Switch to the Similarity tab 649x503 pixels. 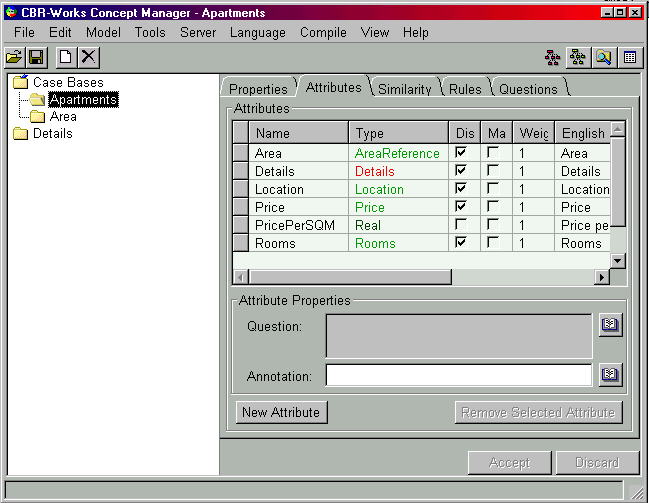click(x=405, y=89)
